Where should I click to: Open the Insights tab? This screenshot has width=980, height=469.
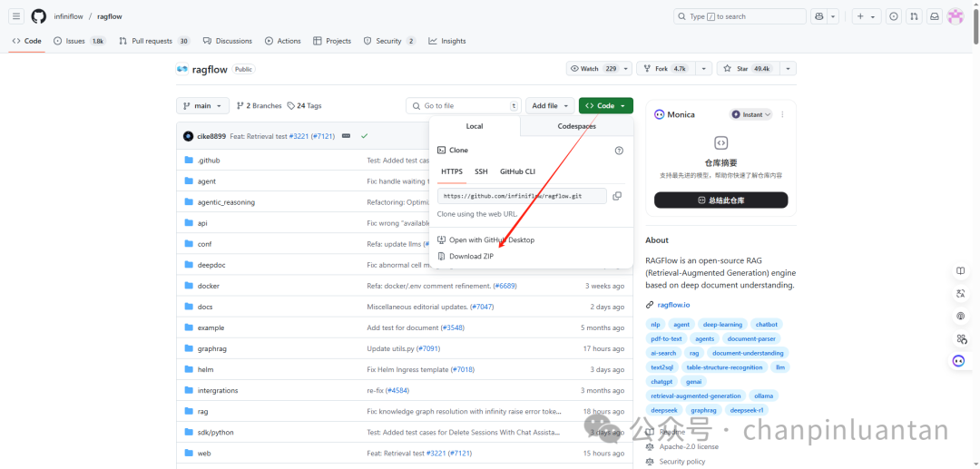click(x=446, y=41)
